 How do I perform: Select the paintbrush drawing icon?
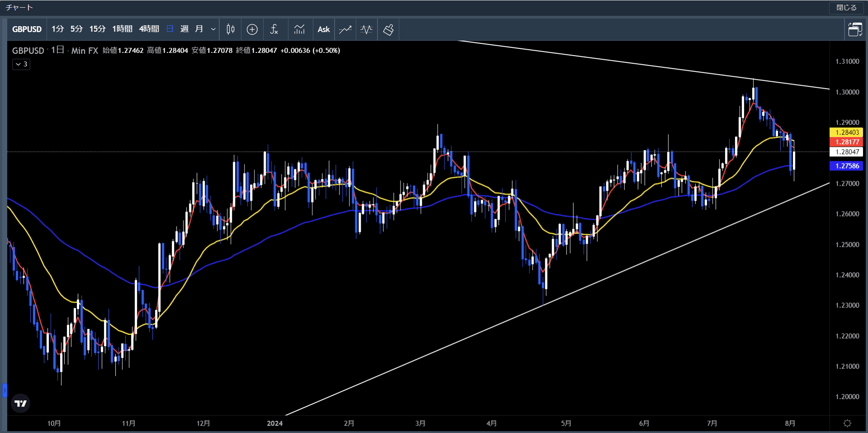tap(388, 29)
